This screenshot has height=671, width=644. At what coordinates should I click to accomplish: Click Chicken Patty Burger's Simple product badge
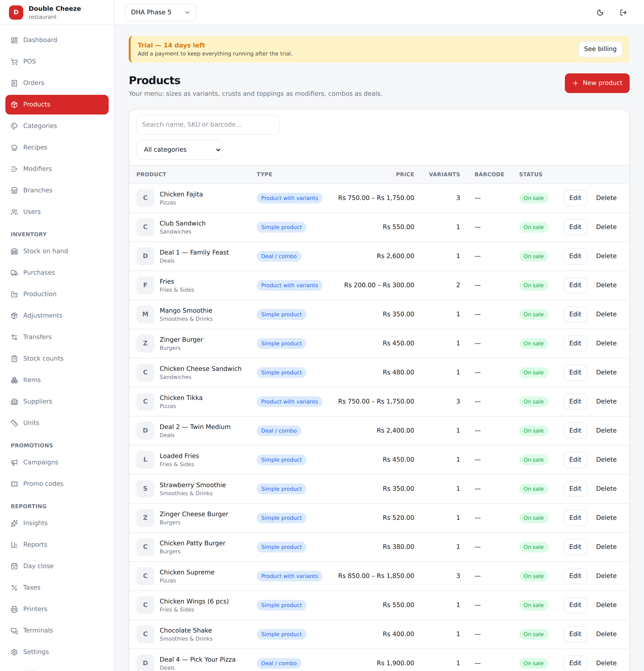[281, 547]
